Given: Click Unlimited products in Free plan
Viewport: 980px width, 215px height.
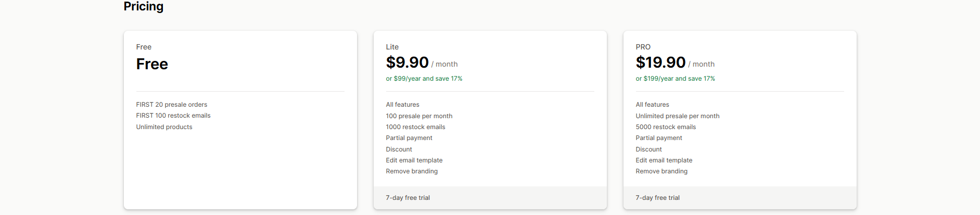Looking at the screenshot, I should [164, 127].
